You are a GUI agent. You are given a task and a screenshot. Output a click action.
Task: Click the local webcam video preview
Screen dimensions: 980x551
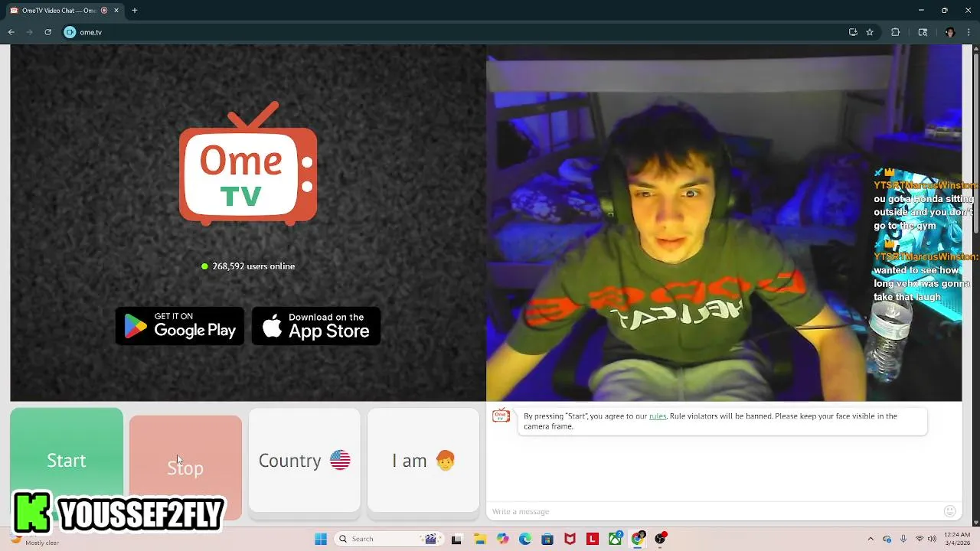pos(724,223)
